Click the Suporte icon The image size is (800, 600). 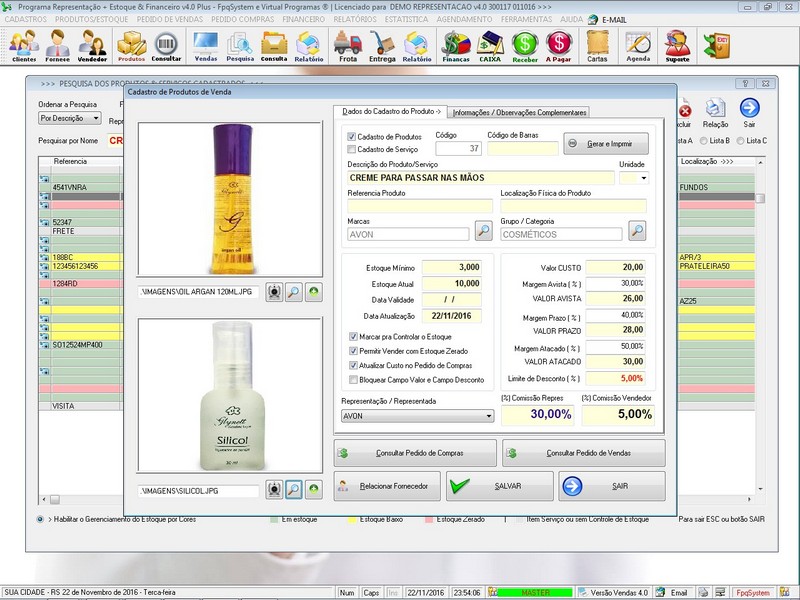click(x=677, y=45)
